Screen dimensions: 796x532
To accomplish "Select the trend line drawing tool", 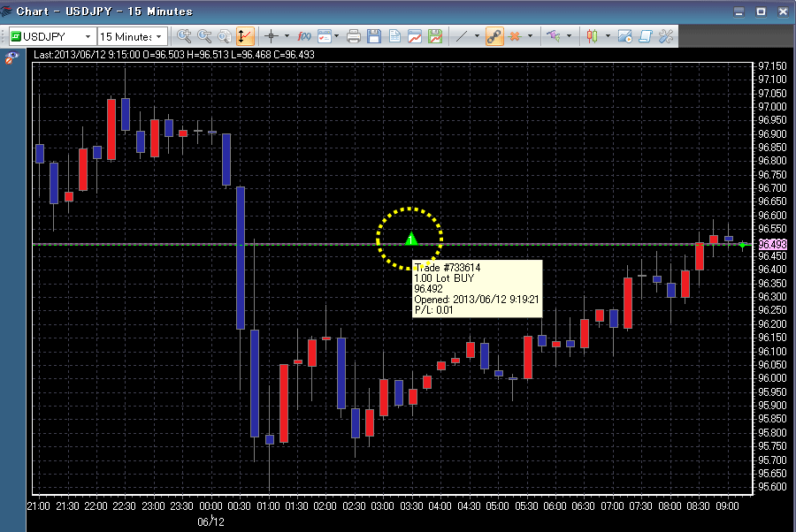I will [x=462, y=36].
